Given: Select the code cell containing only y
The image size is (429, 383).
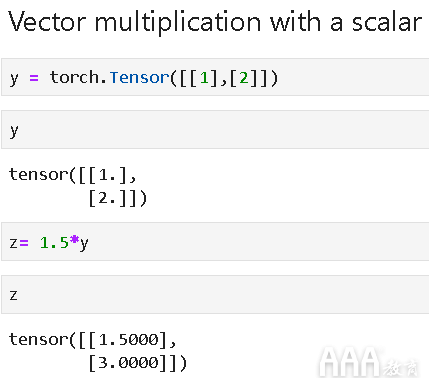Looking at the screenshot, I should (x=215, y=130).
